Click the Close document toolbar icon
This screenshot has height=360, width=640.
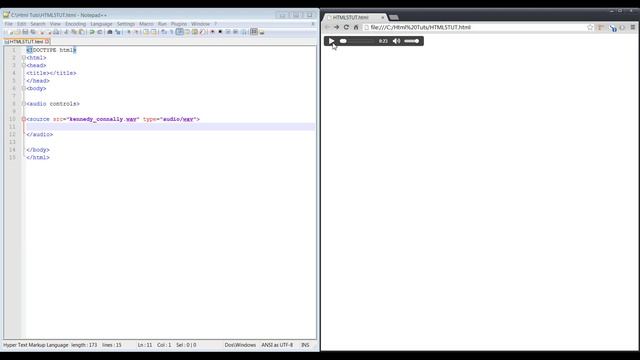42,32
